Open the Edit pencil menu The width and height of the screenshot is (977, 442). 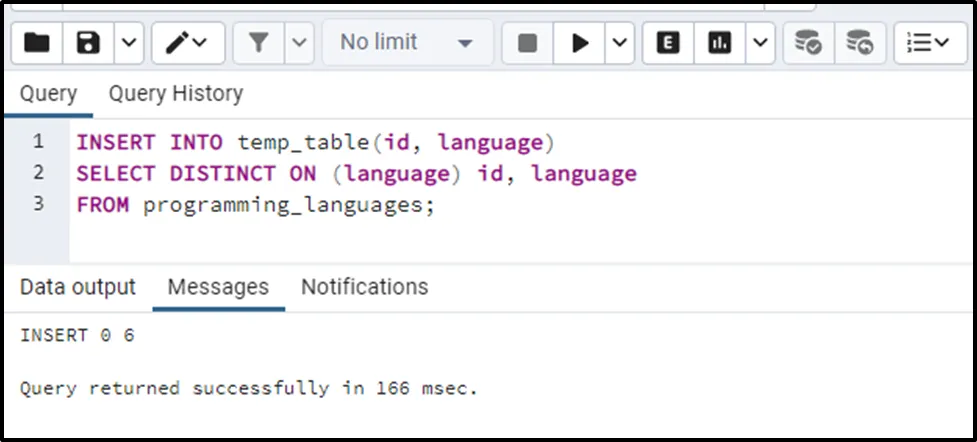[187, 43]
